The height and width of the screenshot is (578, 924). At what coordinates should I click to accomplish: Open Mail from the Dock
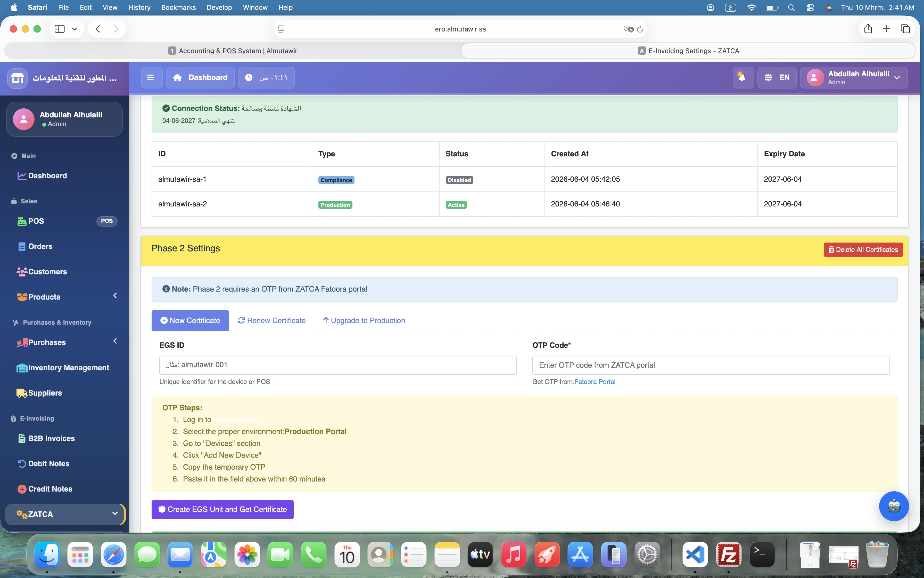pyautogui.click(x=180, y=554)
